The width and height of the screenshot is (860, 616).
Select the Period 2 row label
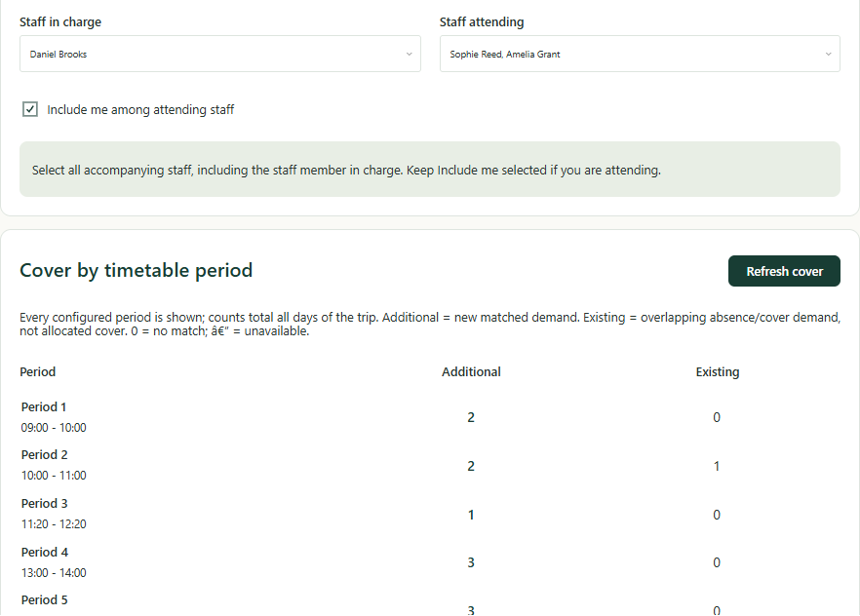[45, 454]
